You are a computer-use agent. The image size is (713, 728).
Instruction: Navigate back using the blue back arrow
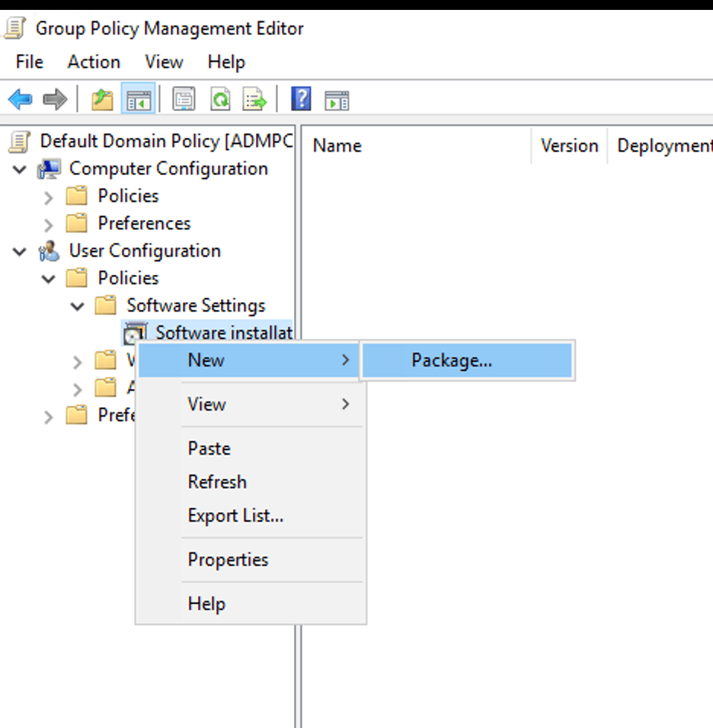click(x=21, y=98)
